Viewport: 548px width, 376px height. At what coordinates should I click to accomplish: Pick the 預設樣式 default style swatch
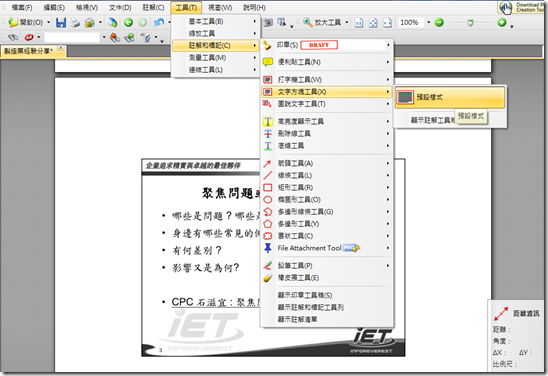[405, 97]
